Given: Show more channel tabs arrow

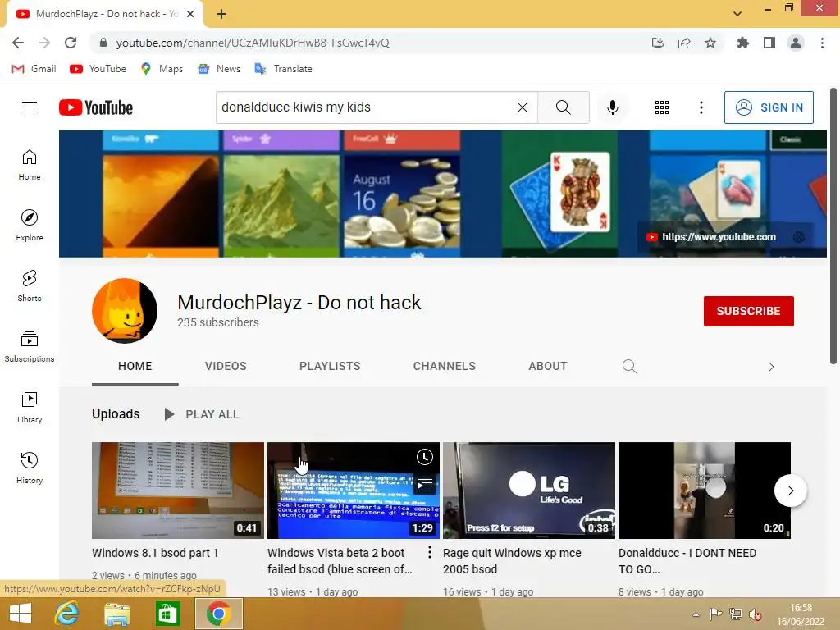Looking at the screenshot, I should click(x=770, y=367).
